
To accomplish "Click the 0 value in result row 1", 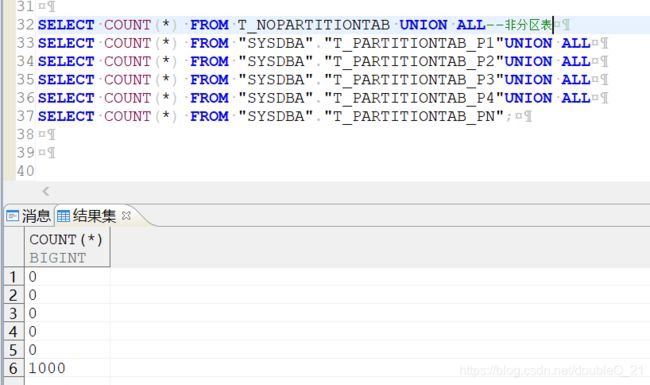I will pos(33,276).
